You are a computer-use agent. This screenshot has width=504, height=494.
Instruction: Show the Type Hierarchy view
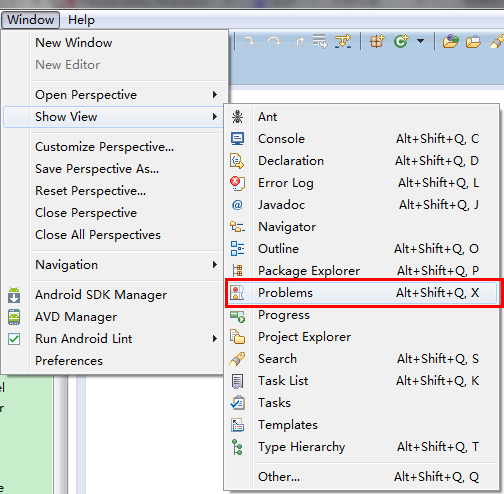point(361,447)
